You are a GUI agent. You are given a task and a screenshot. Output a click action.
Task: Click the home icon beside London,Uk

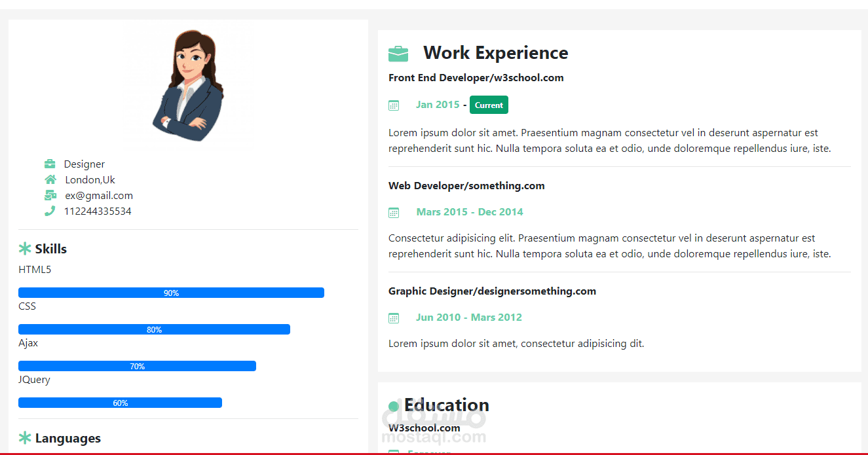click(50, 179)
